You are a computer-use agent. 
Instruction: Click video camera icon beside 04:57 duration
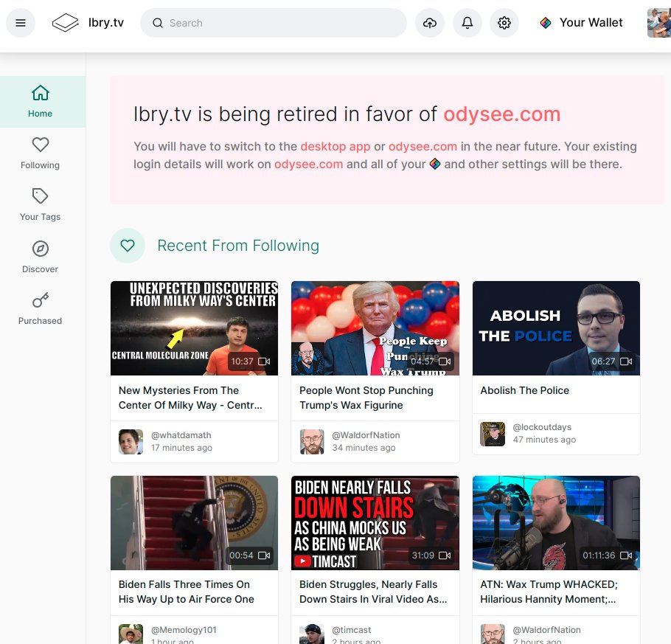click(445, 361)
